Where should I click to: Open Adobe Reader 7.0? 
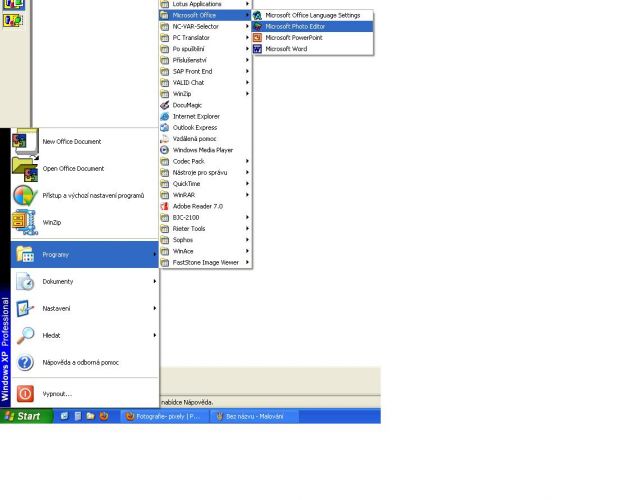coord(205,206)
